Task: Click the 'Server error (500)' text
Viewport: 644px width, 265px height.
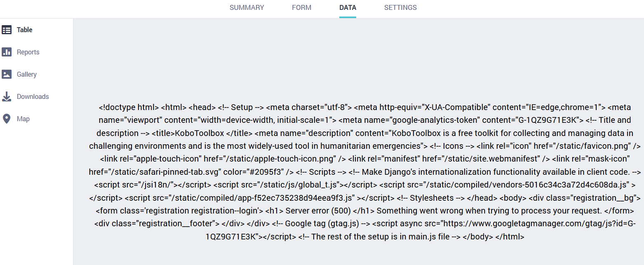Action: (x=318, y=211)
